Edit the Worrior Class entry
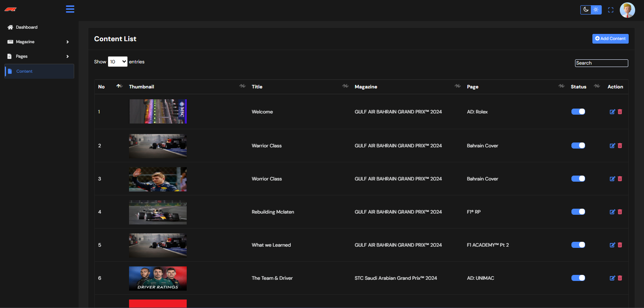This screenshot has width=644, height=308. [x=612, y=179]
